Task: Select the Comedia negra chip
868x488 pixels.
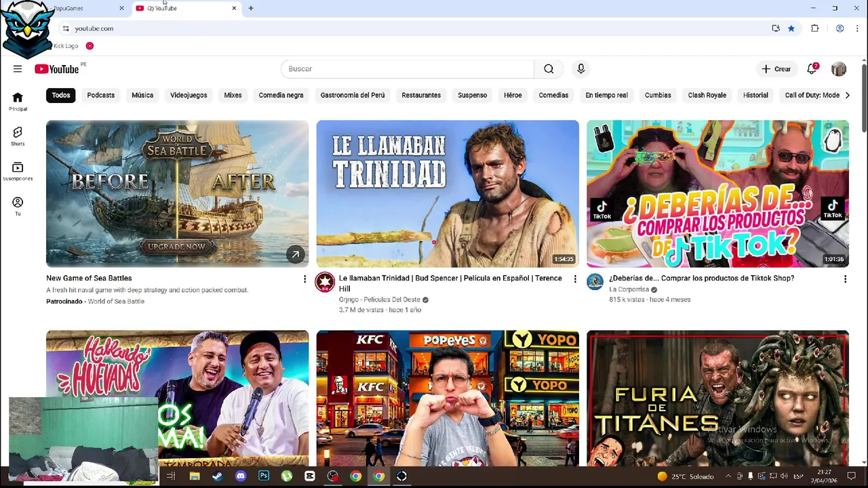Action: click(281, 96)
